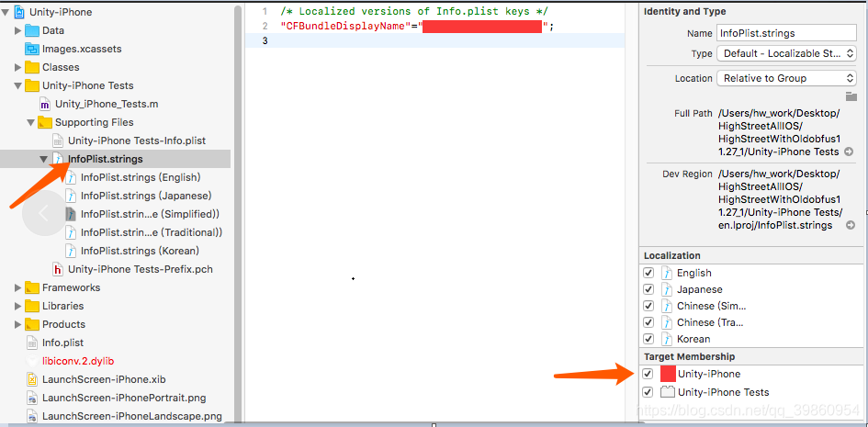Click the Identity and Type section header
This screenshot has width=868, height=427.
coord(685,11)
